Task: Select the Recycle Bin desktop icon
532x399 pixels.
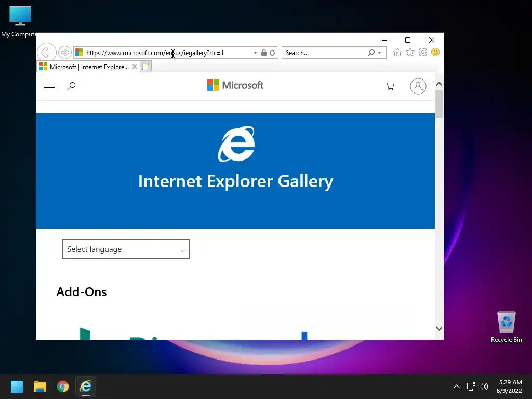Action: pyautogui.click(x=506, y=327)
